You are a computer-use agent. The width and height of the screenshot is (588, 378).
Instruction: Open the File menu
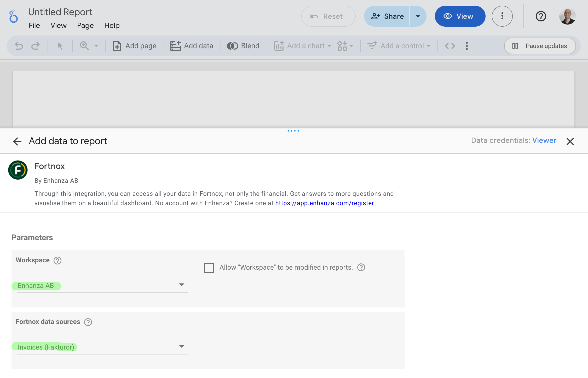(x=34, y=26)
